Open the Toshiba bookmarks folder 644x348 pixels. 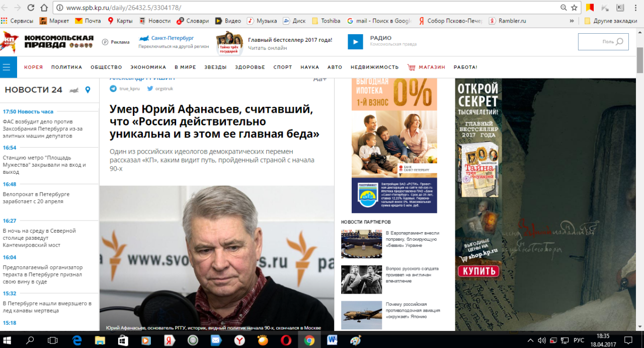coord(326,21)
